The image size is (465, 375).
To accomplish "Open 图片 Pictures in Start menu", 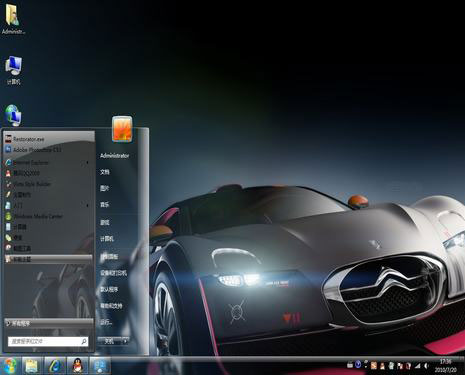I will pyautogui.click(x=105, y=188).
